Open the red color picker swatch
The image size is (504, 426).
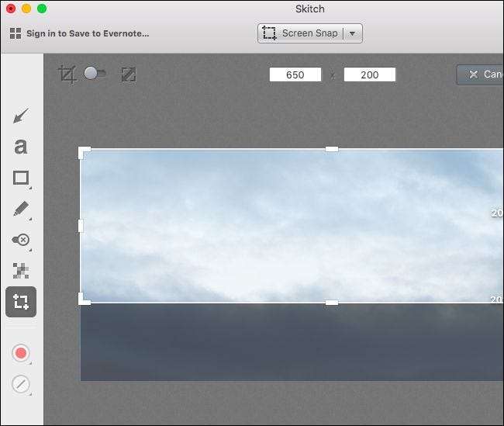21,353
